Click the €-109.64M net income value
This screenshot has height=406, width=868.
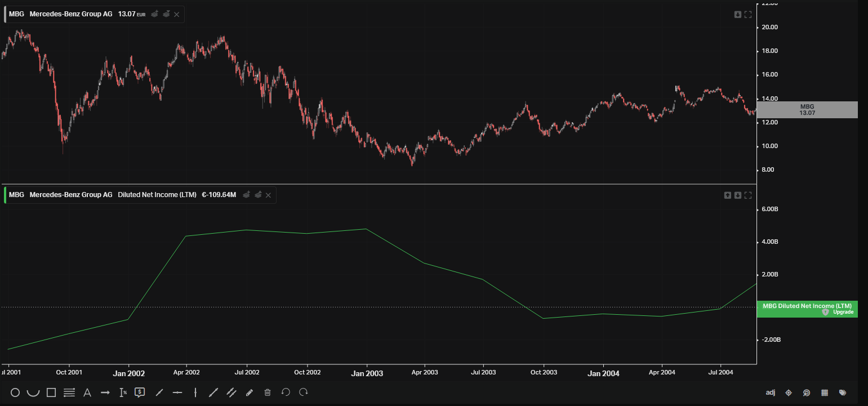pyautogui.click(x=219, y=195)
